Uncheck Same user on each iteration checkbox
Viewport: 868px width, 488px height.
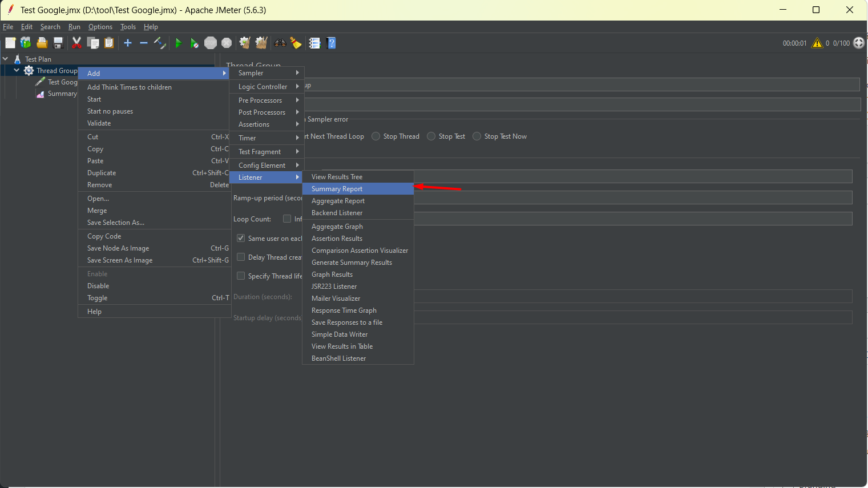point(241,238)
